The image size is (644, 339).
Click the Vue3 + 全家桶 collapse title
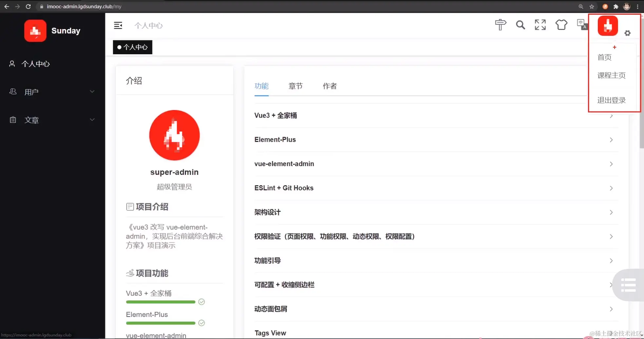tap(275, 116)
